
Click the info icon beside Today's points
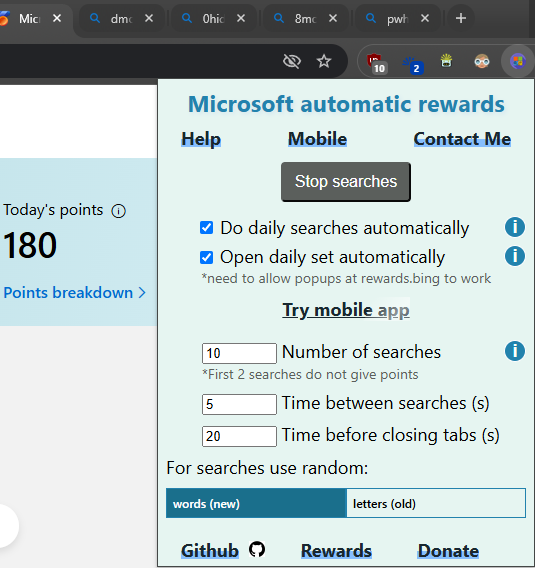(118, 211)
